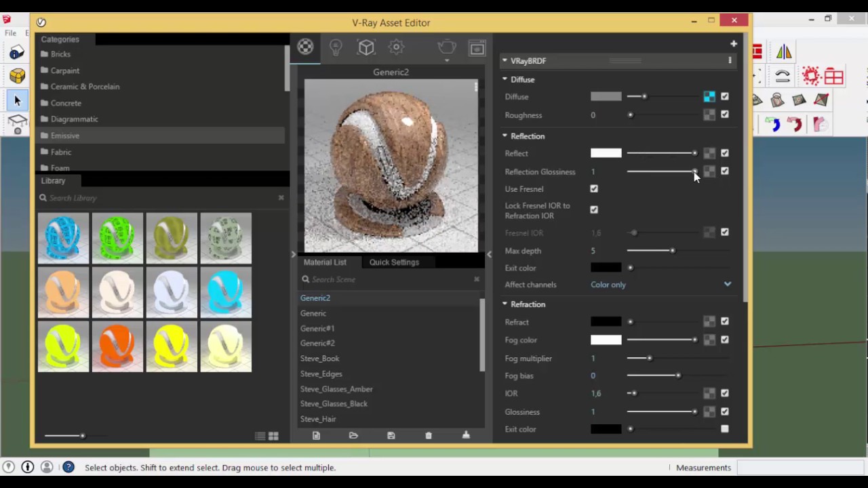
Task: Uncheck Use Fresnel
Action: click(594, 189)
